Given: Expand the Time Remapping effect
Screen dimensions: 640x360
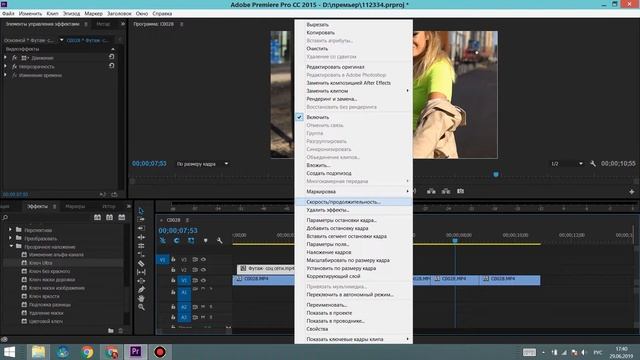Looking at the screenshot, I should pyautogui.click(x=5, y=75).
